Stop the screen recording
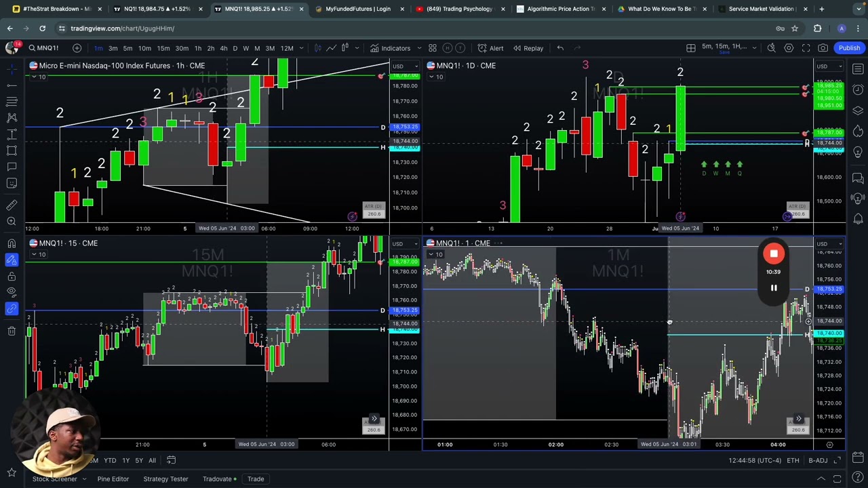 (x=774, y=253)
